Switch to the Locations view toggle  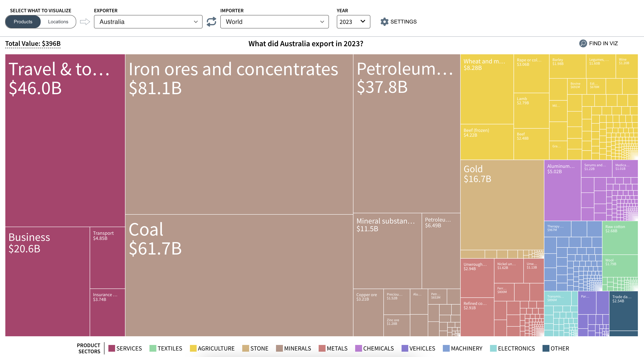pyautogui.click(x=58, y=22)
